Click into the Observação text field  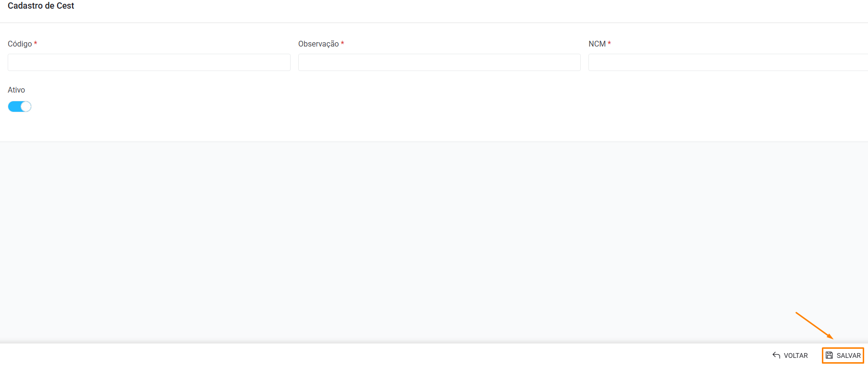[439, 62]
